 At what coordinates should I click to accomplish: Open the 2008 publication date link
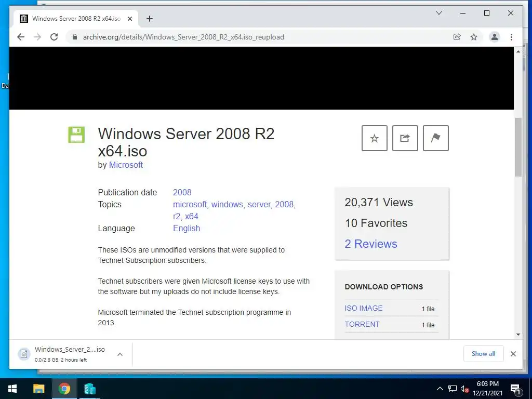(x=182, y=192)
